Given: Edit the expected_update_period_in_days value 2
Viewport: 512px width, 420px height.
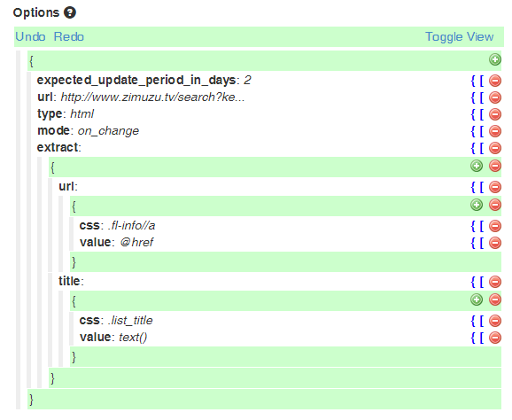Looking at the screenshot, I should click(x=247, y=81).
